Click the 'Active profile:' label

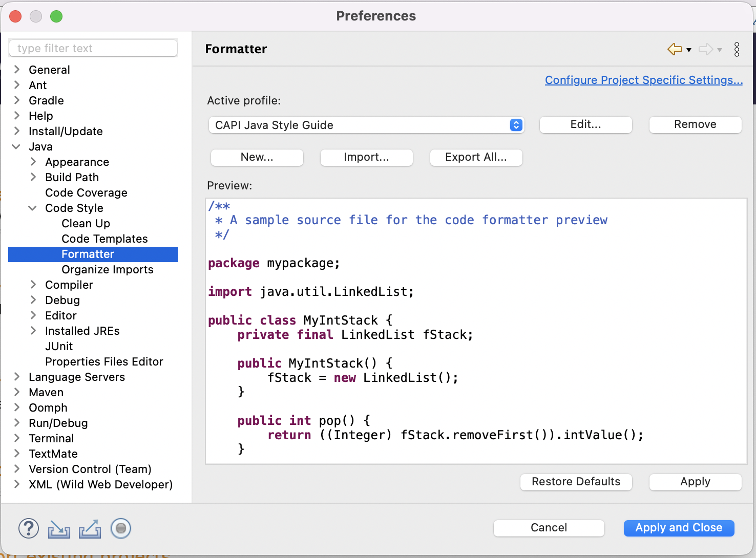tap(244, 101)
